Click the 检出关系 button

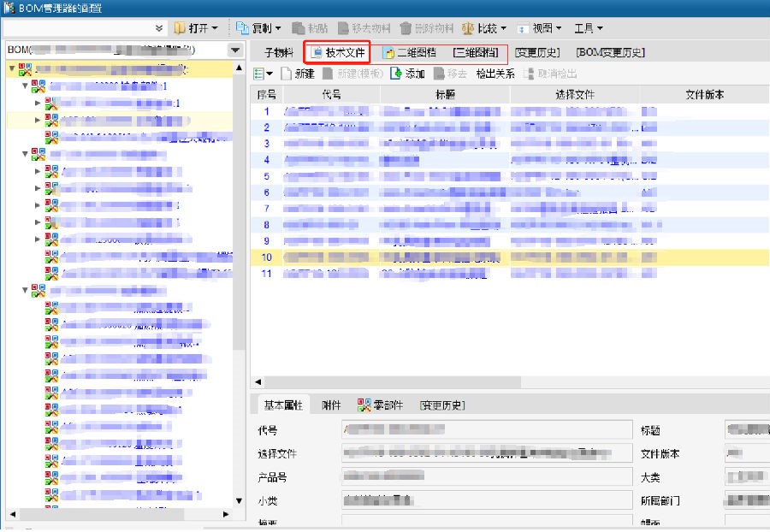495,74
